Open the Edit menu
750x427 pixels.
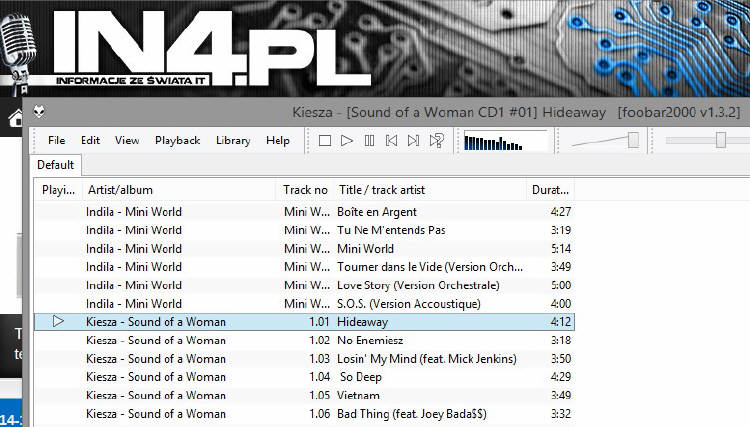[90, 141]
